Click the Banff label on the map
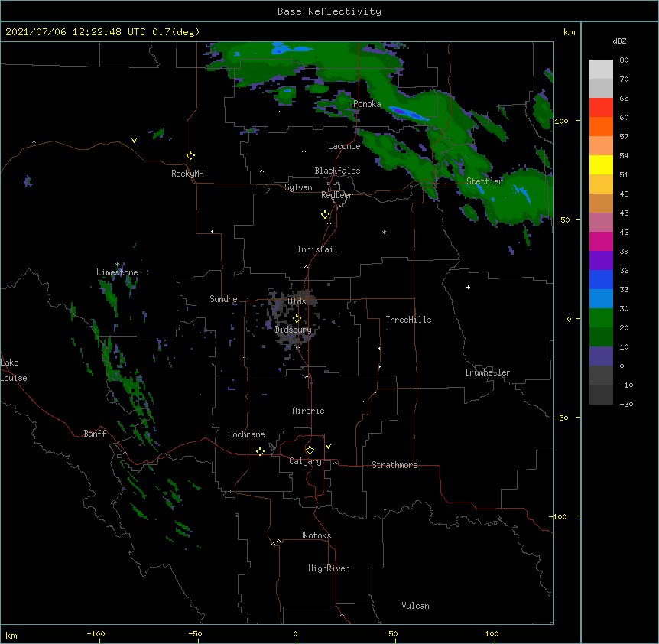This screenshot has width=659, height=644. [x=95, y=434]
